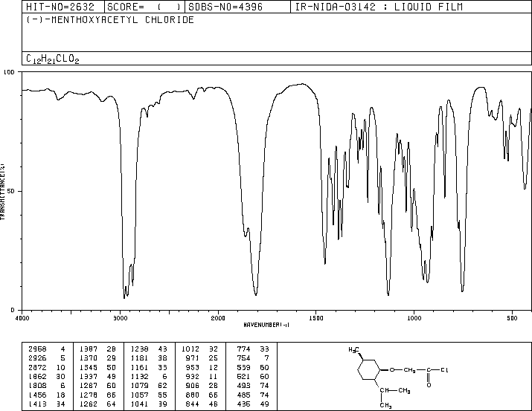Click the peak table entry 2926

click(37, 357)
